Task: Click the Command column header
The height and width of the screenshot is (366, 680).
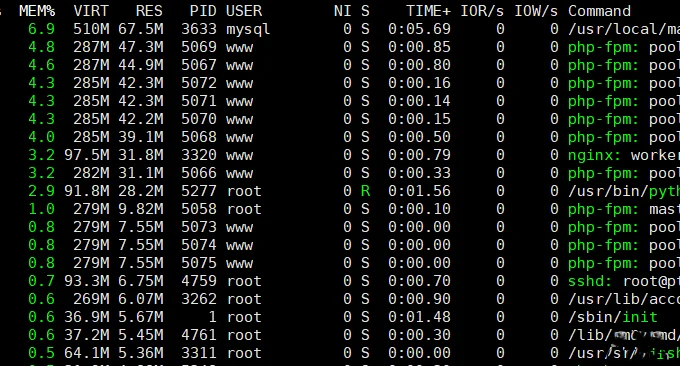Action: 599,11
